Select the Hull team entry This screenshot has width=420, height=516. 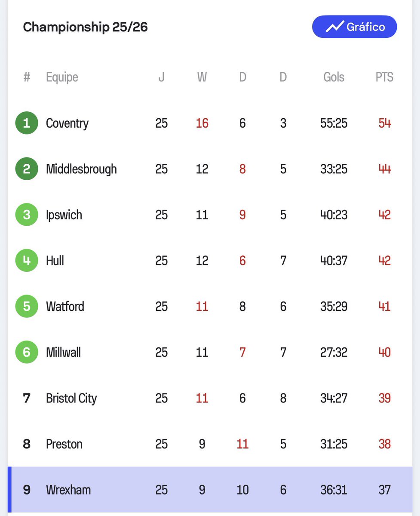click(210, 261)
